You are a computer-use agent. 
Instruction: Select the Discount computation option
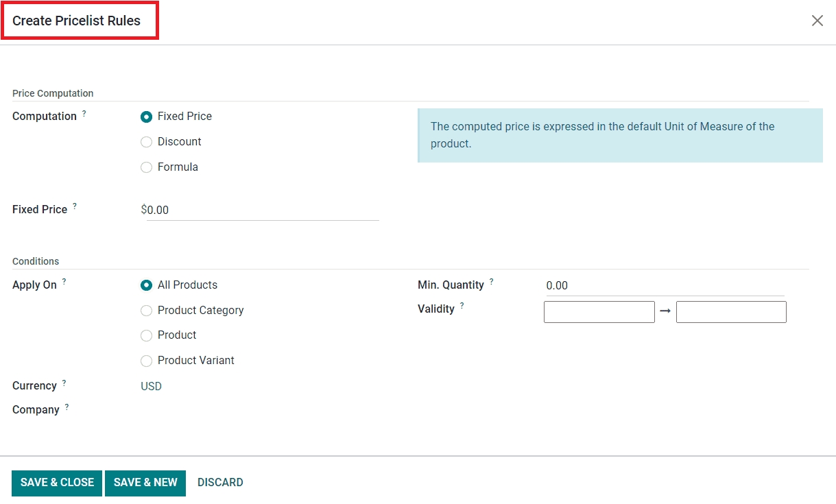(x=146, y=142)
